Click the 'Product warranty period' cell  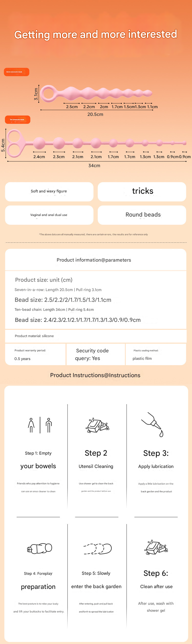click(35, 354)
